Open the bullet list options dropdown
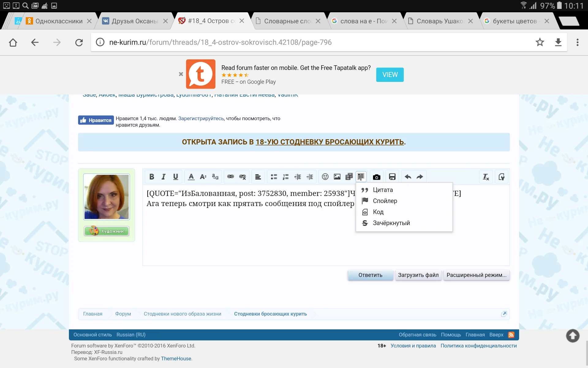The height and width of the screenshot is (368, 588). point(274,177)
